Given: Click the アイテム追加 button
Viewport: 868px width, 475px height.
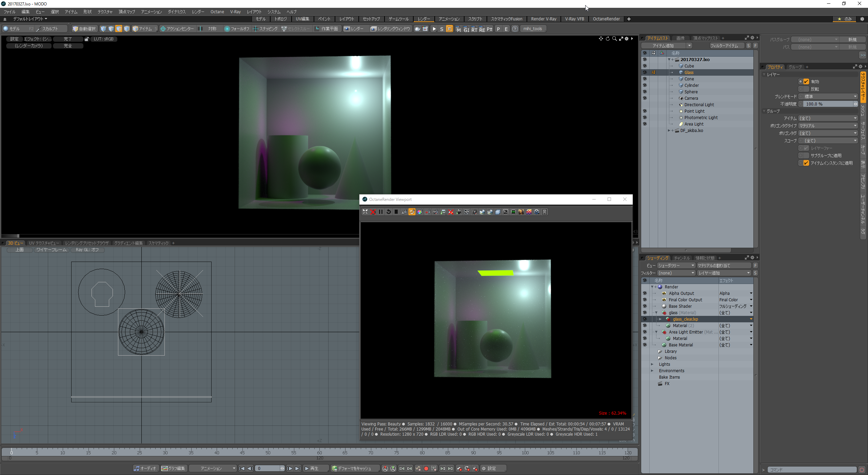Looking at the screenshot, I should coord(663,46).
